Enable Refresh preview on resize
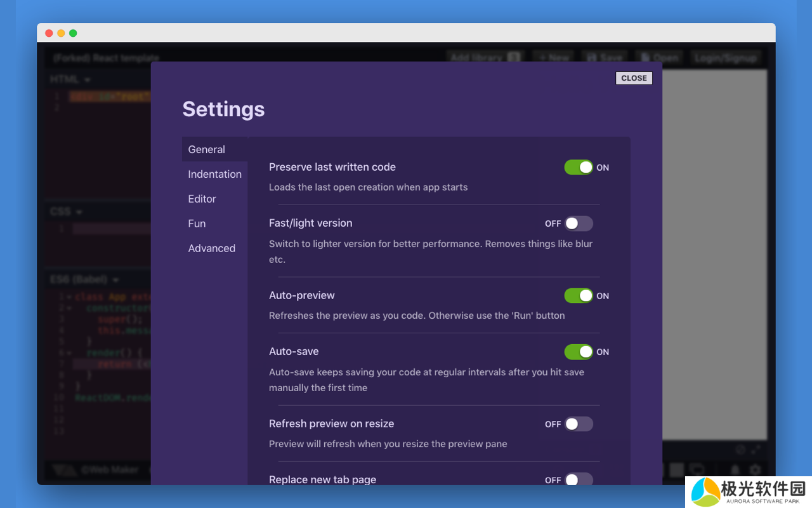 coord(579,424)
